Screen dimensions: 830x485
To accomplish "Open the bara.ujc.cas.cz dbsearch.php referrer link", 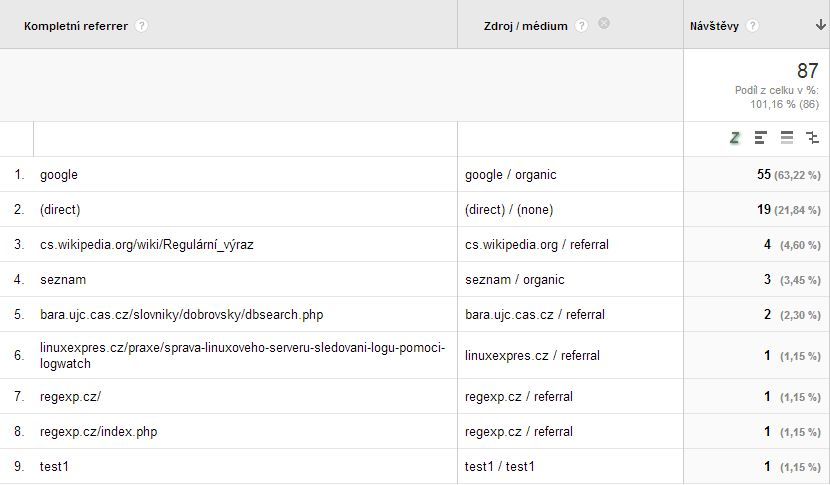I will (181, 315).
